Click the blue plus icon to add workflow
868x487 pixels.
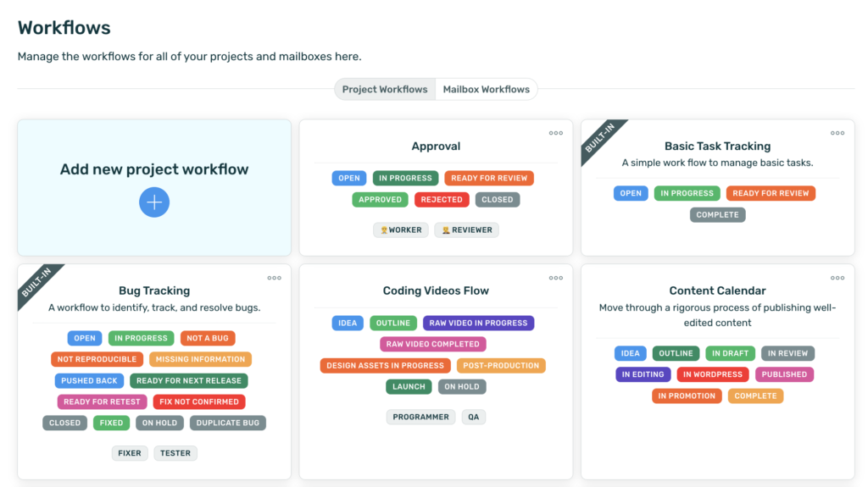[x=154, y=202]
